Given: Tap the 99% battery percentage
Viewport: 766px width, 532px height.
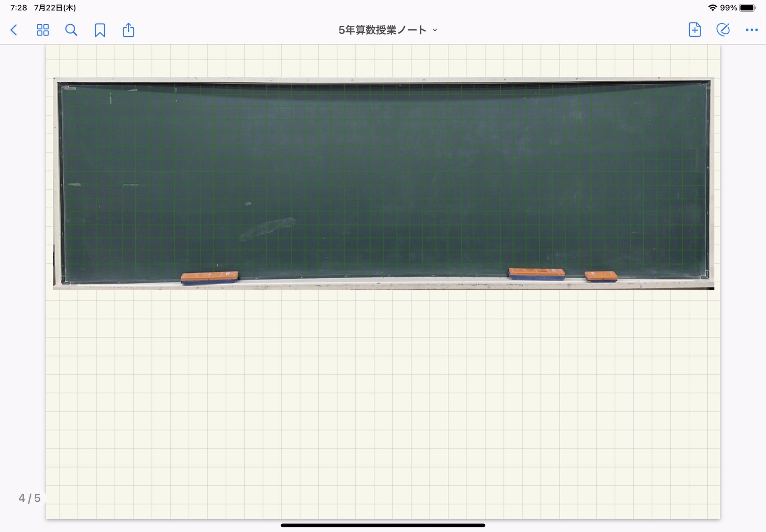Looking at the screenshot, I should 728,7.
